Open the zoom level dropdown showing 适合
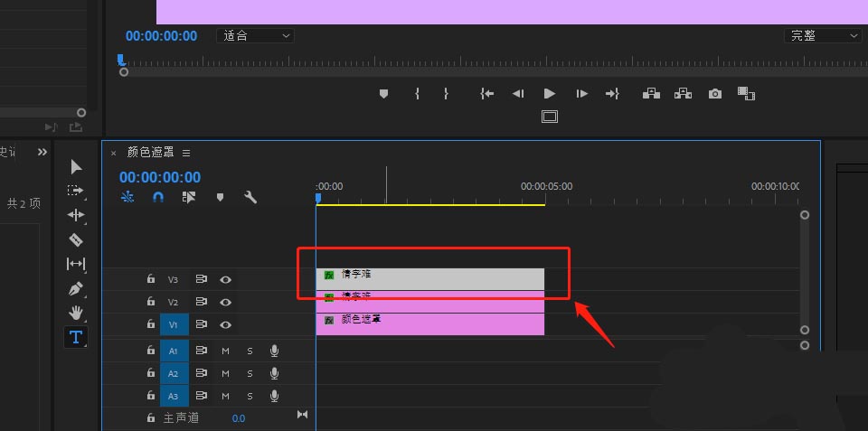The image size is (868, 431). click(x=255, y=35)
